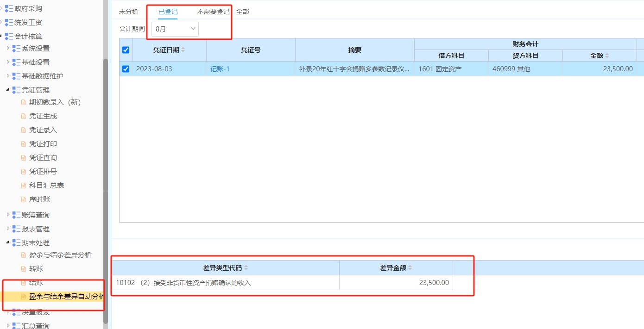Click the document icon beside 科目汇总表

pyautogui.click(x=24, y=186)
